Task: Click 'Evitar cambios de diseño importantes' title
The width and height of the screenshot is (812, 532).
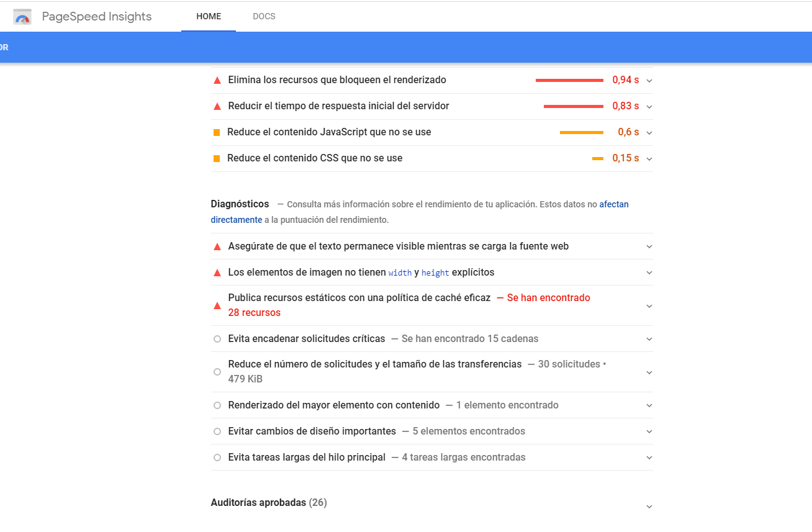Action: (312, 431)
